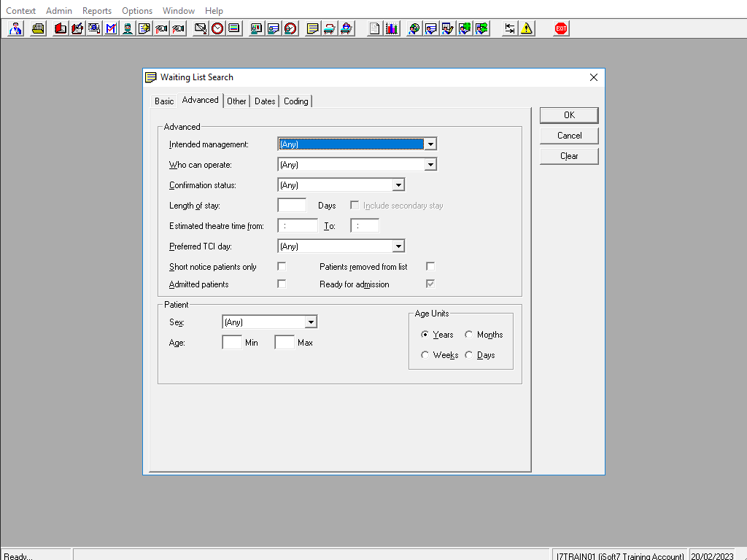Image resolution: width=747 pixels, height=560 pixels.
Task: Switch to the Basic tab
Action: (x=164, y=101)
